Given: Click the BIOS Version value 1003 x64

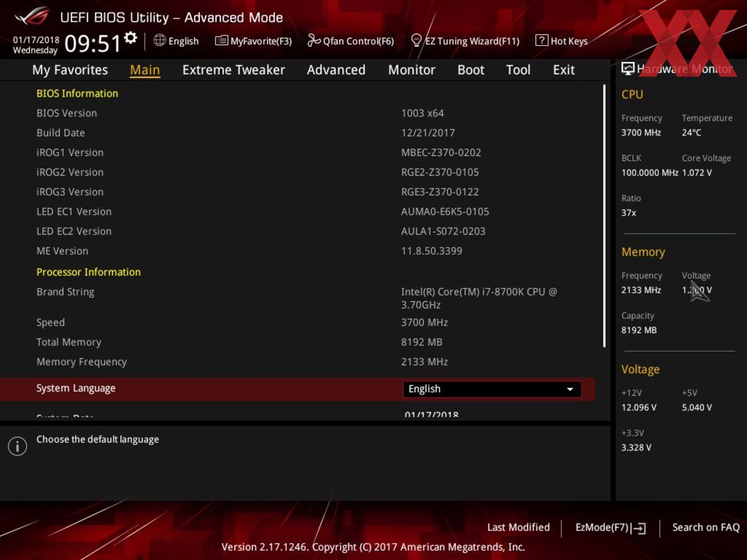Looking at the screenshot, I should pyautogui.click(x=422, y=113).
